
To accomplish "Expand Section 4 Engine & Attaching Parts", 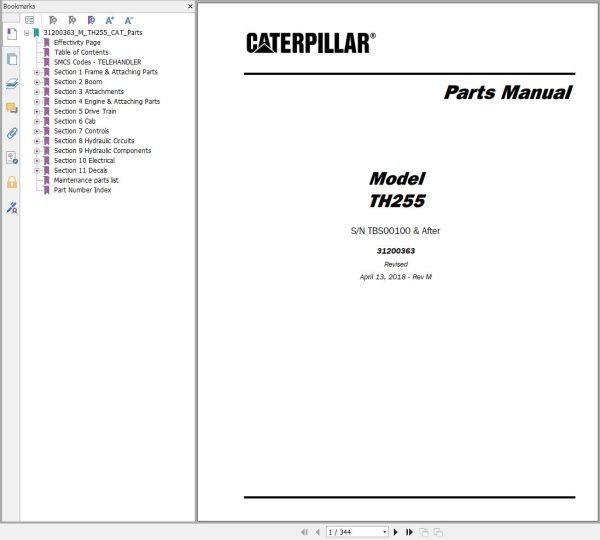I will click(x=37, y=102).
